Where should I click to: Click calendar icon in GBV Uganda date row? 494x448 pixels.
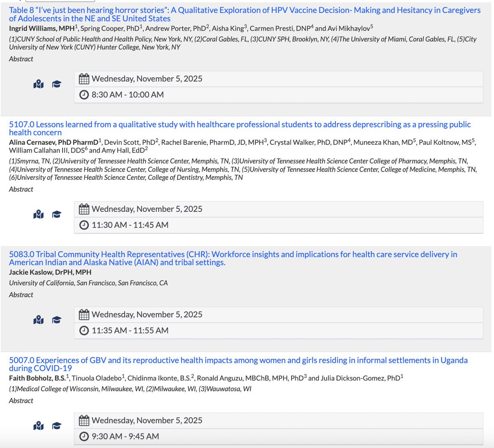coord(84,420)
